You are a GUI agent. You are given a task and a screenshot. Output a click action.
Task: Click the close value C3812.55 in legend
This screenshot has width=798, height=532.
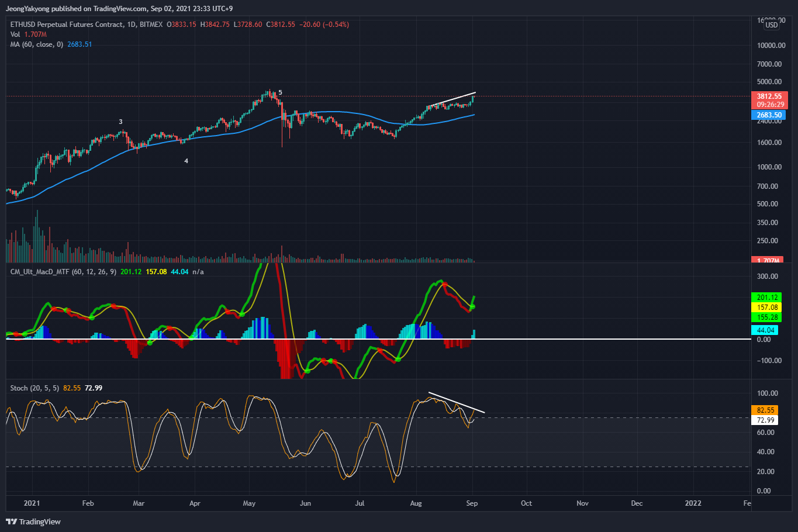[281, 25]
